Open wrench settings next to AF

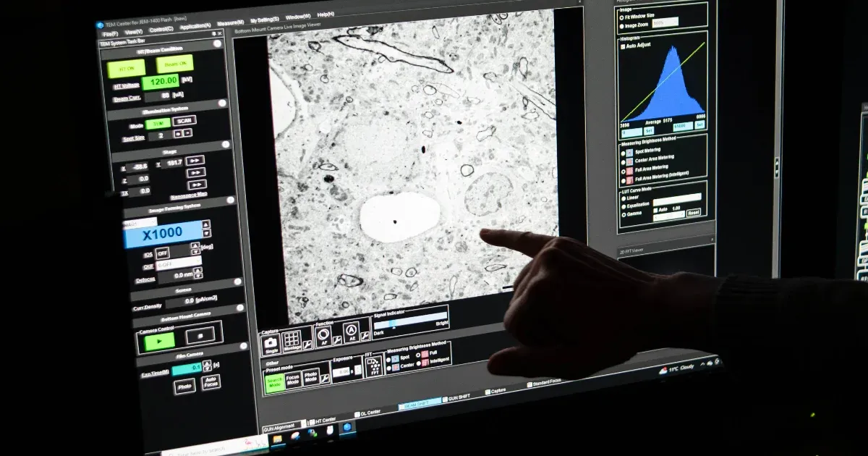[x=337, y=339]
